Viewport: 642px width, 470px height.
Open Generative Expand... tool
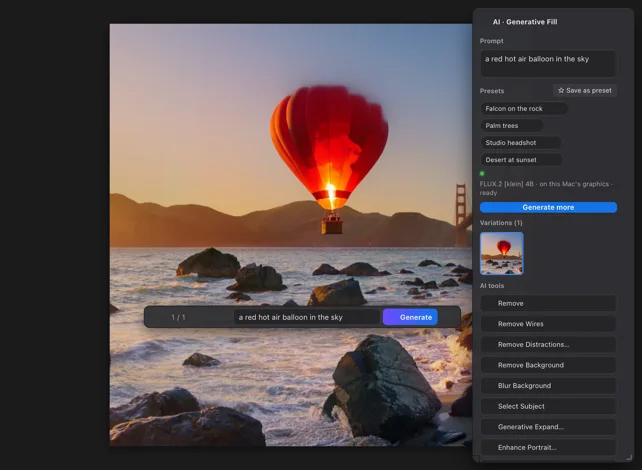click(x=548, y=427)
